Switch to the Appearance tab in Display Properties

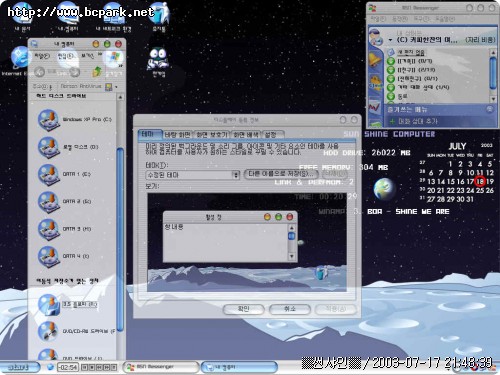tap(246, 135)
